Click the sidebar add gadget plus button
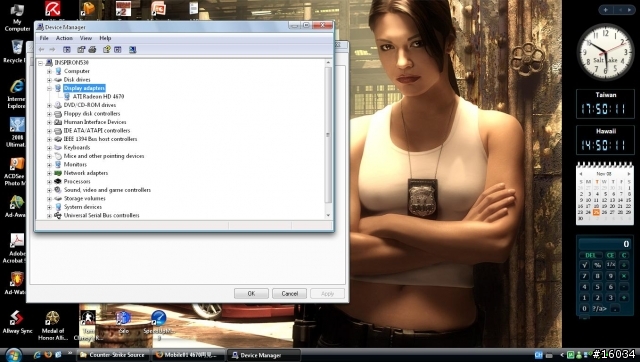 click(x=606, y=10)
